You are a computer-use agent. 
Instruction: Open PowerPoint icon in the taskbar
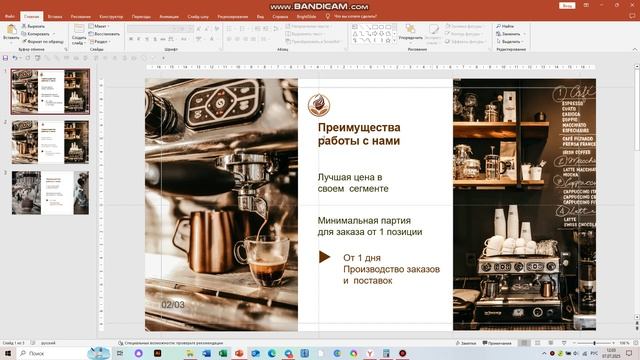pos(239,353)
